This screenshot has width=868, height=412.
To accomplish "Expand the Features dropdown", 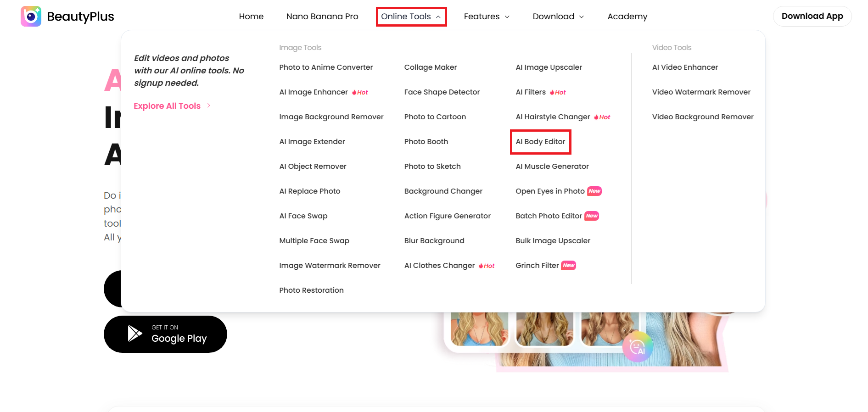I will click(x=487, y=17).
